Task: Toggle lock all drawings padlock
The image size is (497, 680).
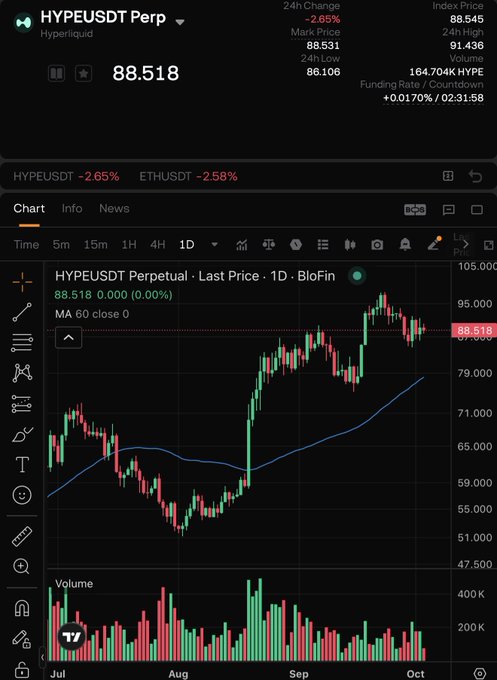Action: (22, 670)
